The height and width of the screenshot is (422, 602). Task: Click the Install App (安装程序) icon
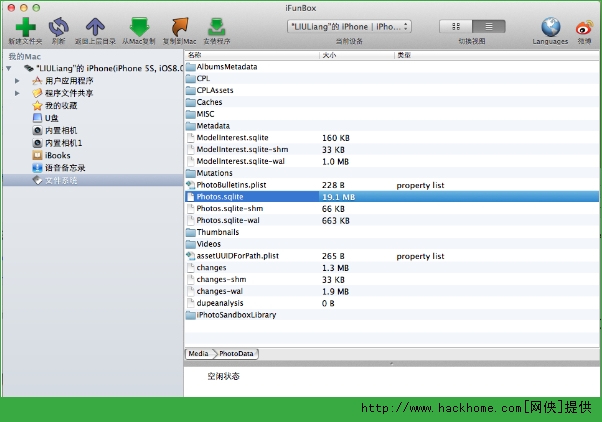click(x=216, y=27)
